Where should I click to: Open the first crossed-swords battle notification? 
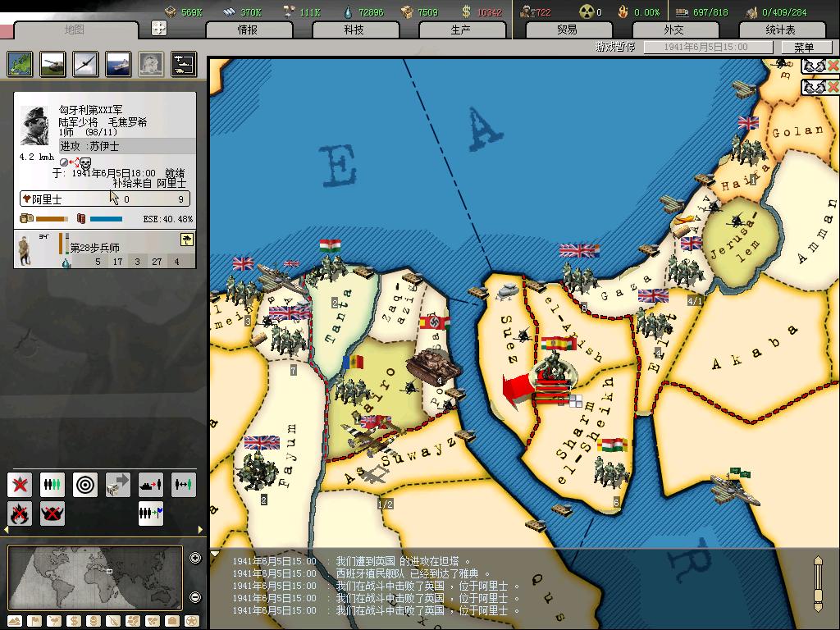point(815,66)
